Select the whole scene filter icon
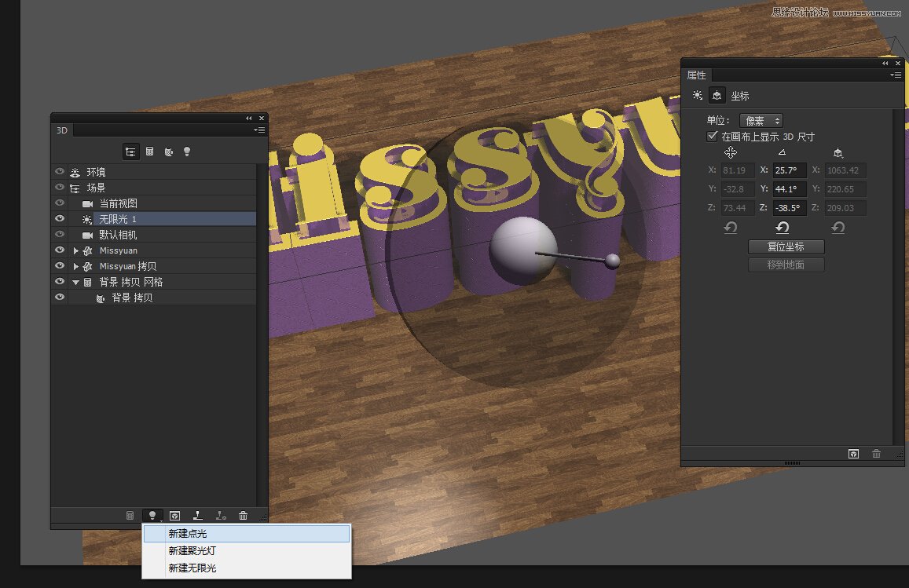The width and height of the screenshot is (909, 588). point(131,152)
